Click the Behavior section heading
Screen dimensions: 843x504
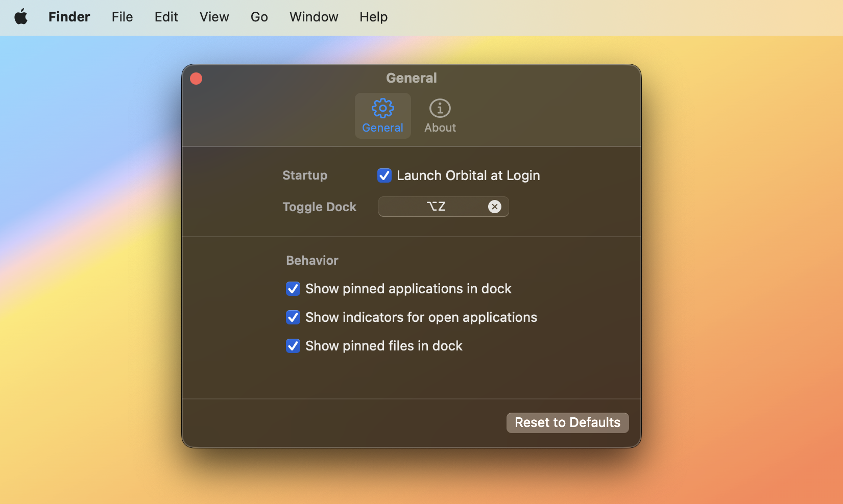click(x=312, y=261)
